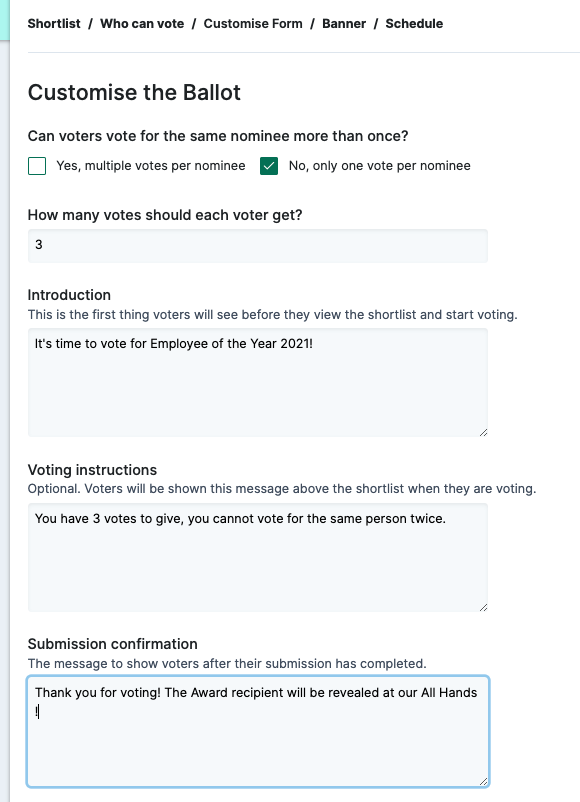Click the Customise the Ballot heading
Screen dimensions: 580x802
[134, 93]
